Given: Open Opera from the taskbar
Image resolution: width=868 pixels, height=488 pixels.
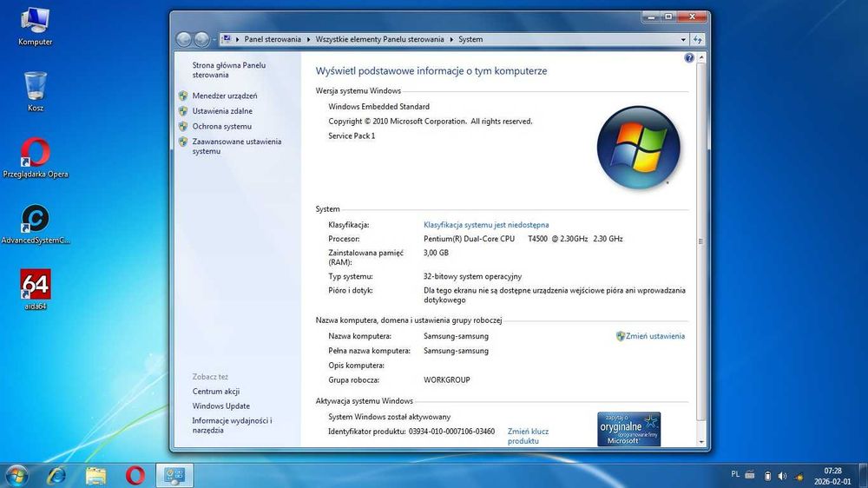Looking at the screenshot, I should click(135, 475).
